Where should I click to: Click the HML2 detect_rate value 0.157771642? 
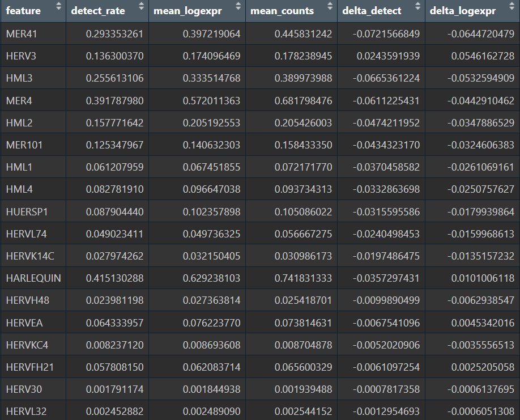(x=114, y=123)
